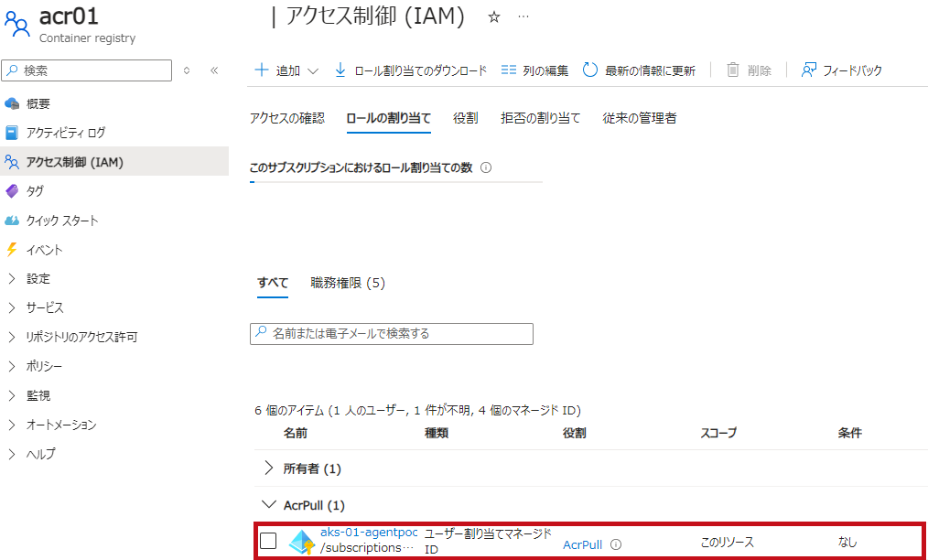
Task: Click the IAM people icon in sidebar
Action: coord(12,162)
